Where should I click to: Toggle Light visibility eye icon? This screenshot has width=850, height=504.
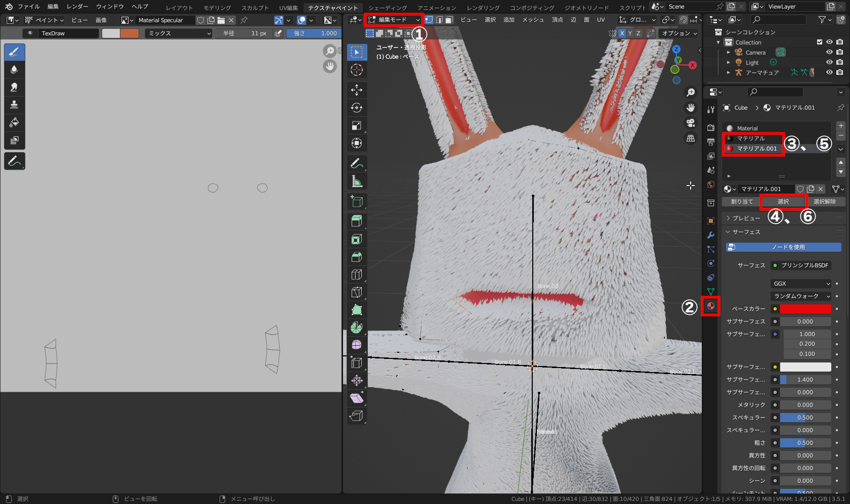[x=829, y=62]
